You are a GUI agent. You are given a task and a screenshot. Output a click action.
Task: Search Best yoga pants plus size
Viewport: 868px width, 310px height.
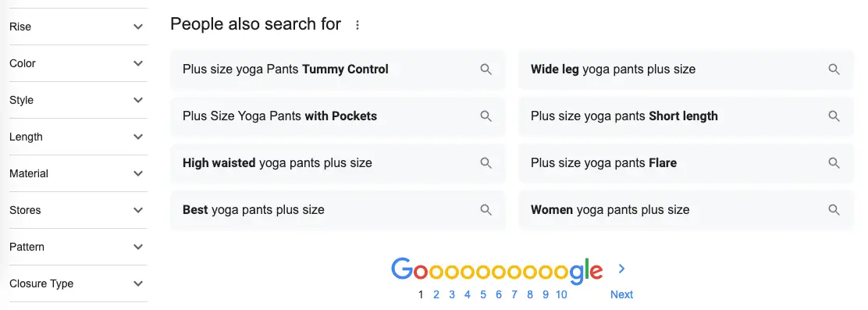tap(338, 210)
